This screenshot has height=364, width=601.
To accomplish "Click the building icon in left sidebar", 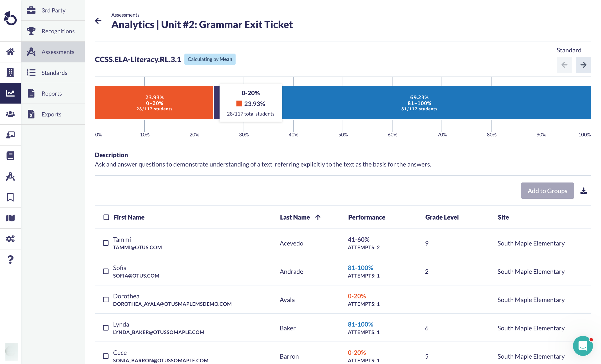I will coord(10,73).
